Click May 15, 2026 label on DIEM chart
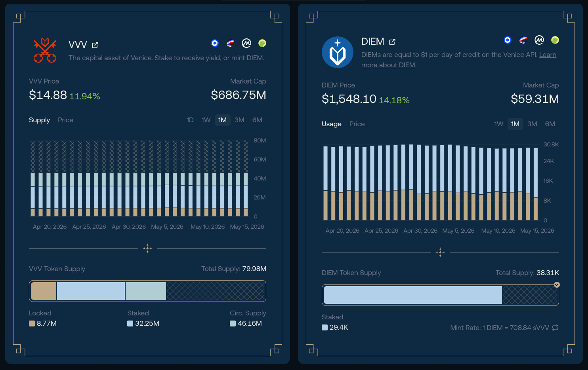Screen dimensions: 588x370 [537, 231]
